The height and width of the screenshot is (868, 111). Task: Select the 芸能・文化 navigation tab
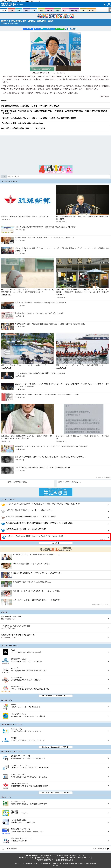74,10
